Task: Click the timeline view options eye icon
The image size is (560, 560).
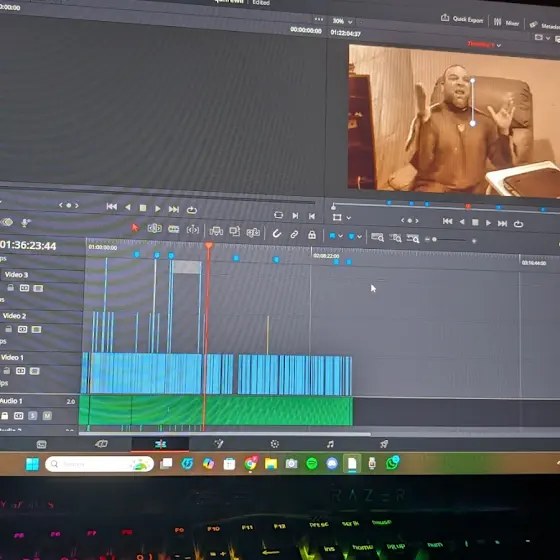Action: (8, 222)
